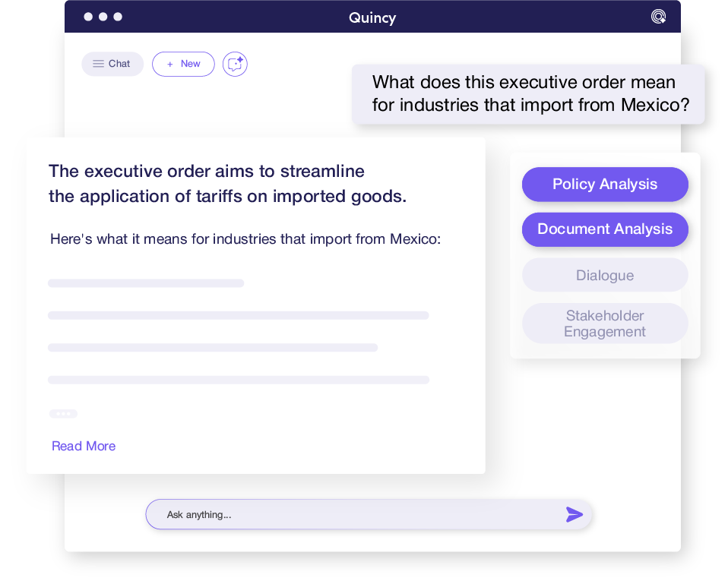Click the Quincy logo icon in title bar

pos(658,17)
